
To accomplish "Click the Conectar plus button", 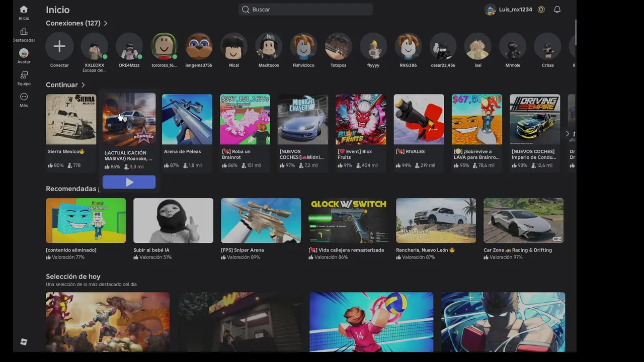I will [x=59, y=46].
